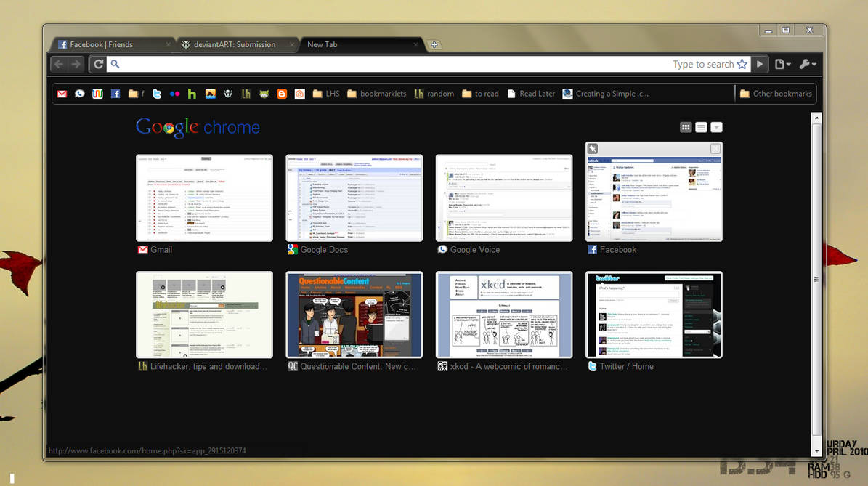Open the recently closed dropdown arrow button
Image resolution: width=868 pixels, height=486 pixels.
click(x=716, y=127)
